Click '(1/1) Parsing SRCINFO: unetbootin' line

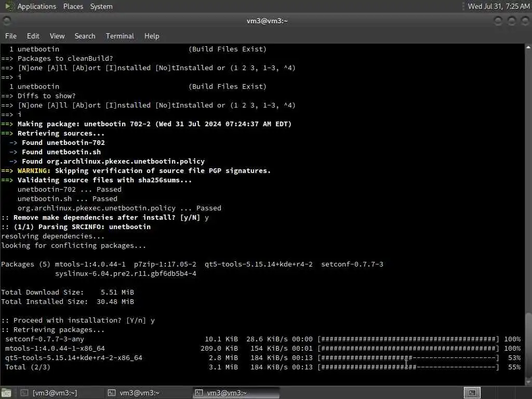pyautogui.click(x=76, y=227)
